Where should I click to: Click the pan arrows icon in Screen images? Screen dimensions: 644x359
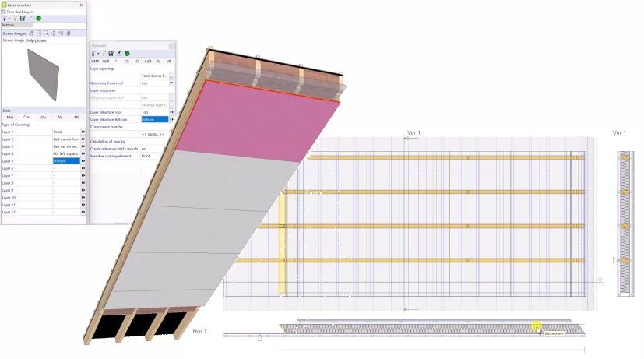point(54,33)
